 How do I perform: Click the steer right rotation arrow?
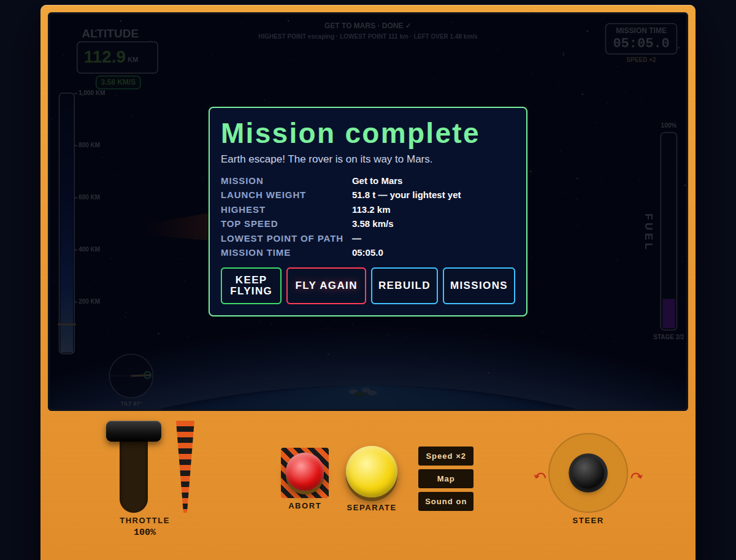637,476
